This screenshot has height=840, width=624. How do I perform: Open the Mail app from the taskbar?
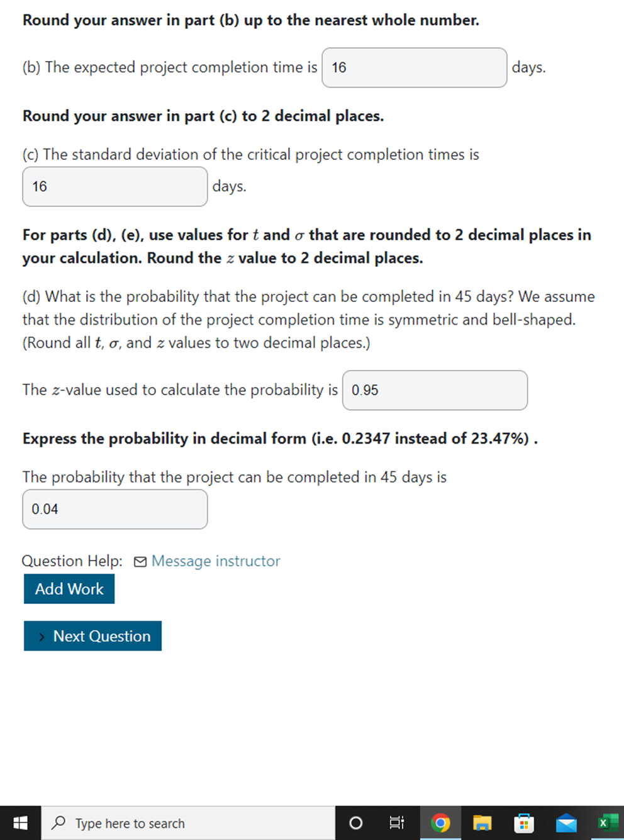click(x=565, y=822)
